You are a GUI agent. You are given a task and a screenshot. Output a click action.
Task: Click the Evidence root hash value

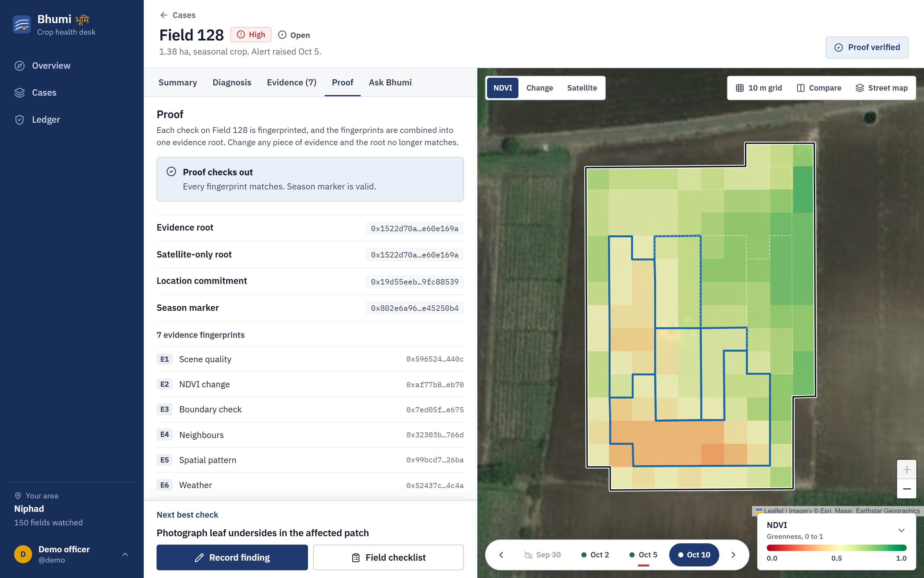(415, 228)
